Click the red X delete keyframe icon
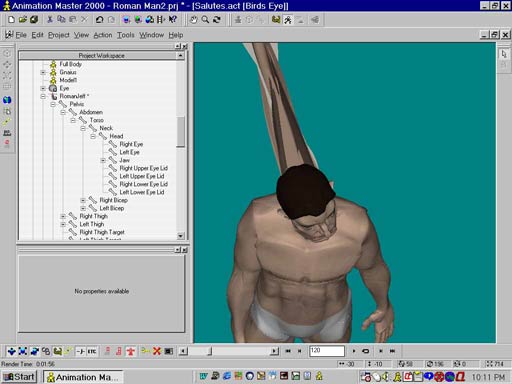 pyautogui.click(x=157, y=351)
